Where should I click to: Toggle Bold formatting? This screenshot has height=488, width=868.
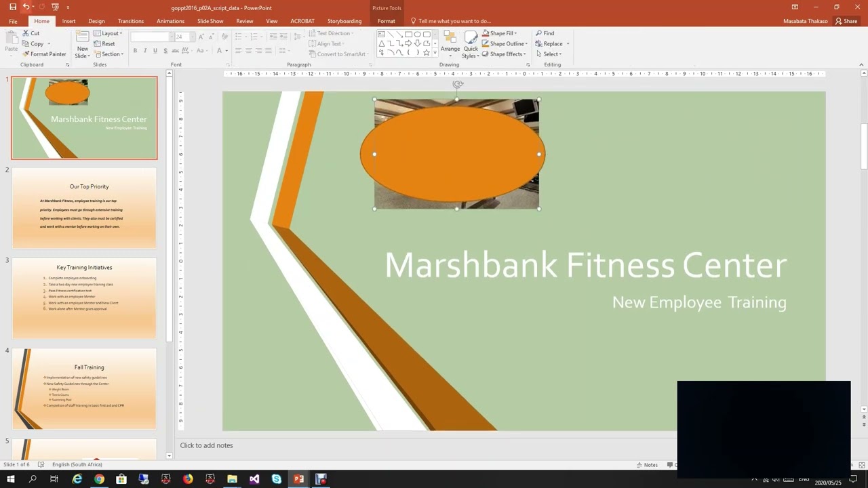(135, 51)
